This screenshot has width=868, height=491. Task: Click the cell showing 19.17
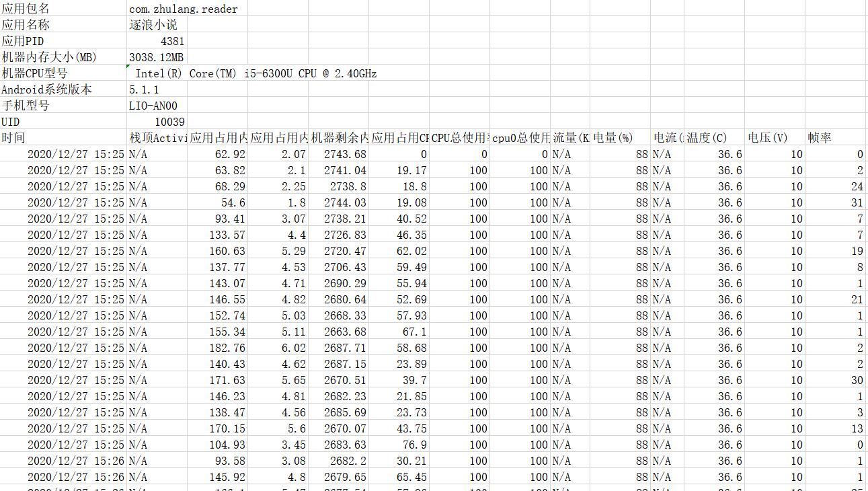tap(399, 170)
